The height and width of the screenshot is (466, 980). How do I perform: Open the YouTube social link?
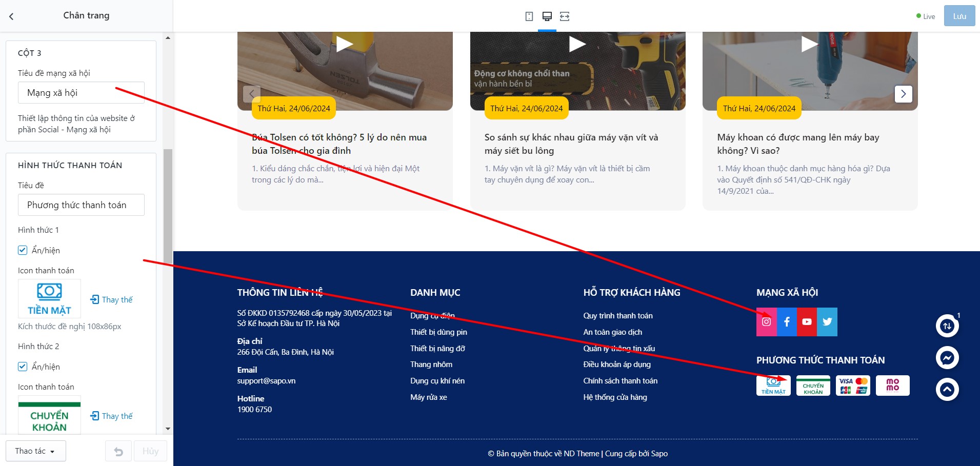pos(807,322)
